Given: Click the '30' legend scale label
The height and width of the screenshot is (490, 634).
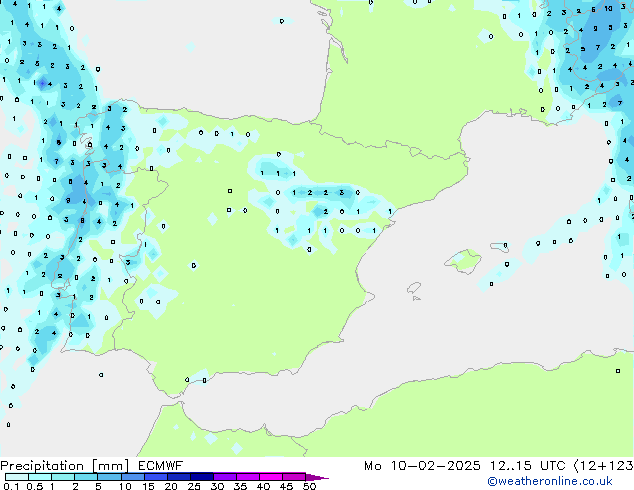Looking at the screenshot, I should click(x=217, y=486).
